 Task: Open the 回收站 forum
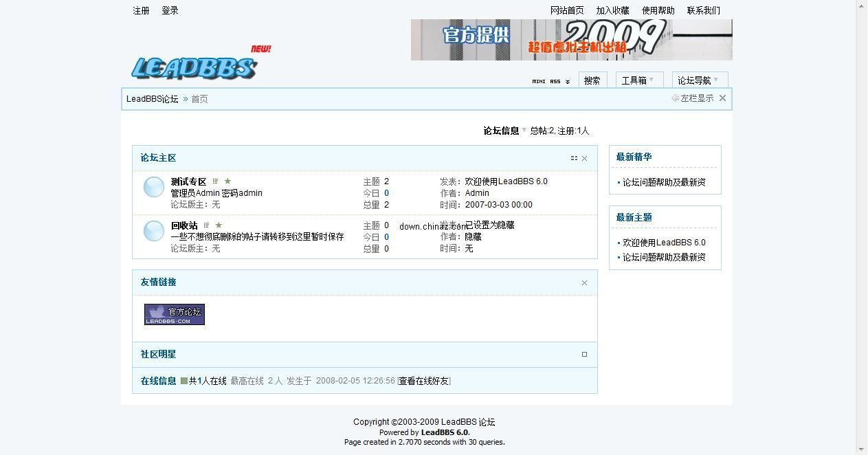(184, 225)
